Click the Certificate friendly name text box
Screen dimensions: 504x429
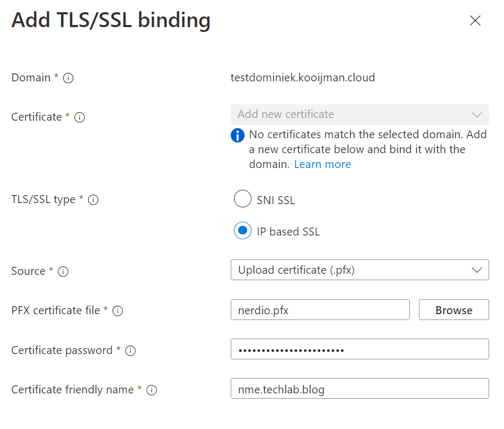(359, 389)
